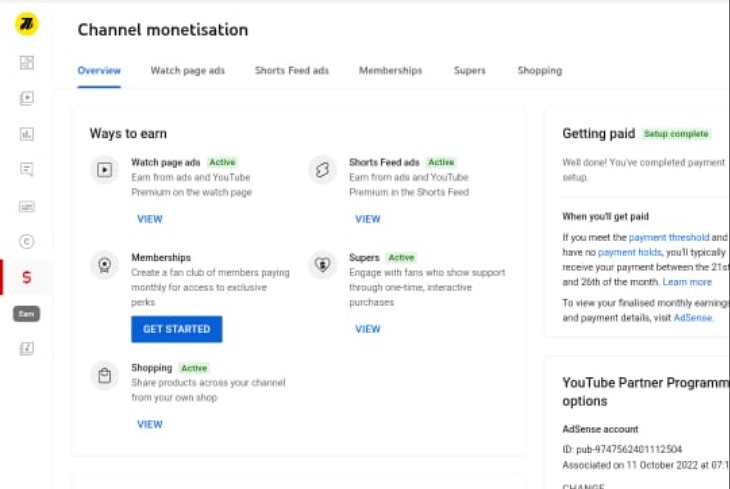Click the Supers heart icon
Screen dimensions: 730x489
322,265
